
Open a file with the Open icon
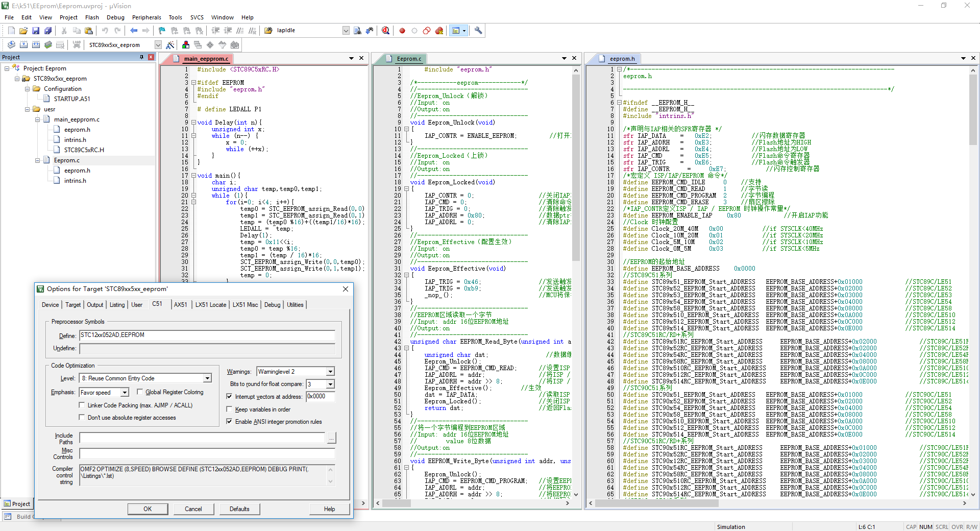click(x=23, y=31)
